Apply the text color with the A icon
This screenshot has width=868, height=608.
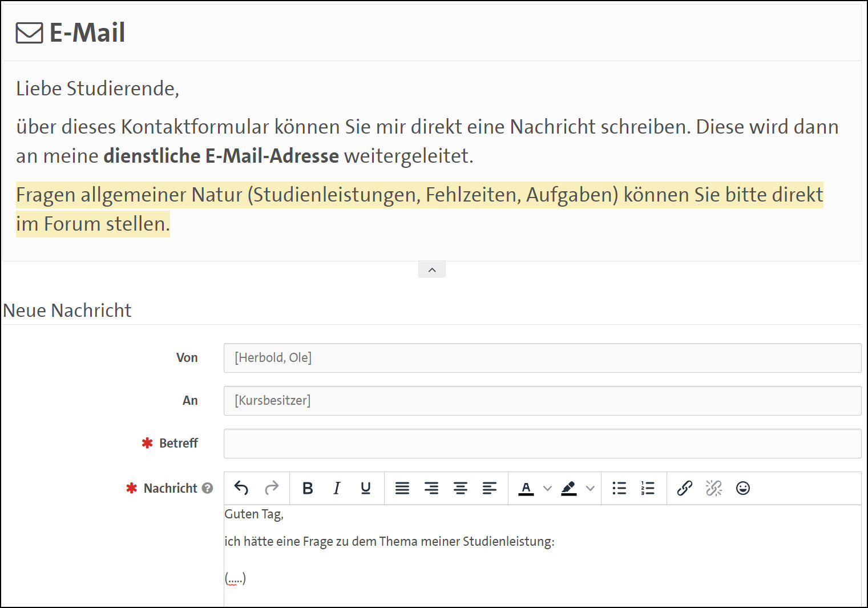tap(526, 488)
